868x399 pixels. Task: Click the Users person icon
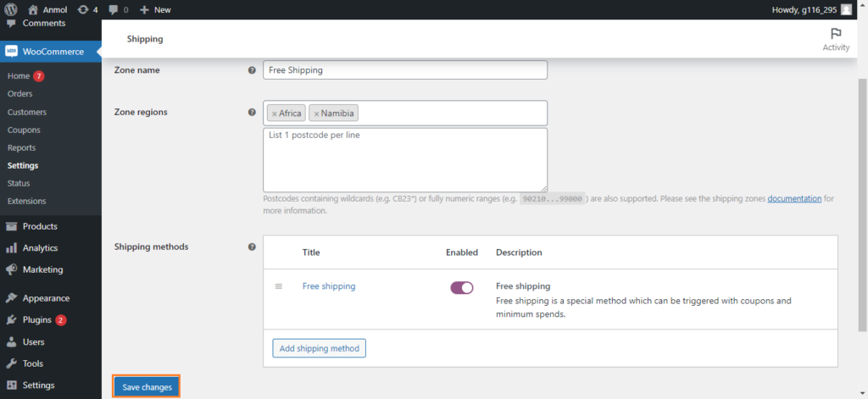coord(11,341)
